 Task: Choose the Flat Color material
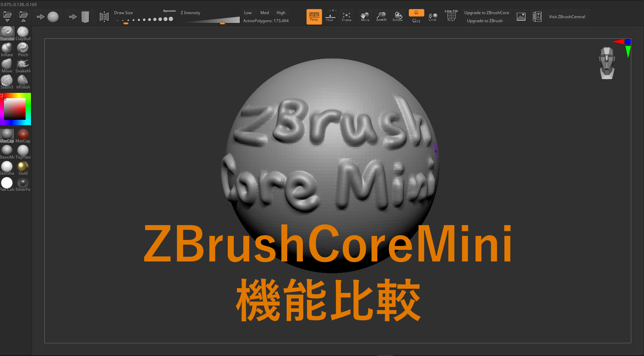click(7, 184)
